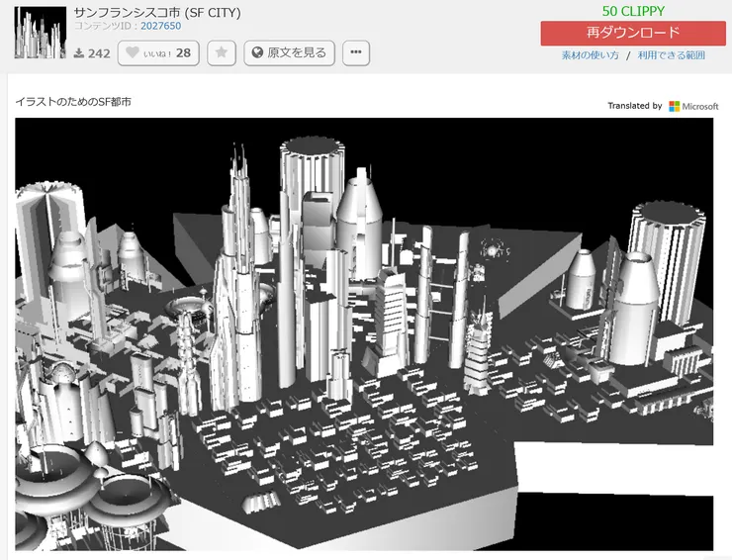Click the Translated by label

[635, 106]
